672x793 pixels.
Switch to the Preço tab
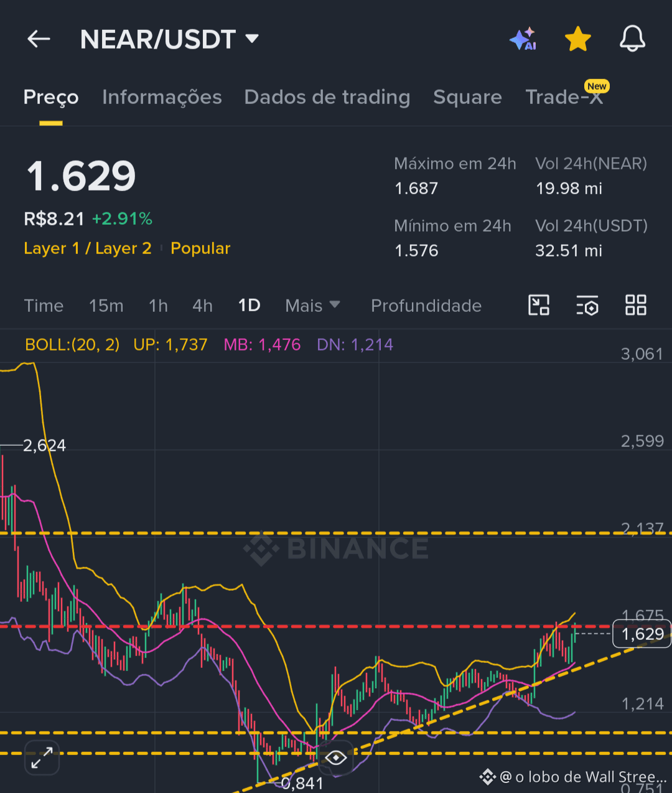(51, 97)
